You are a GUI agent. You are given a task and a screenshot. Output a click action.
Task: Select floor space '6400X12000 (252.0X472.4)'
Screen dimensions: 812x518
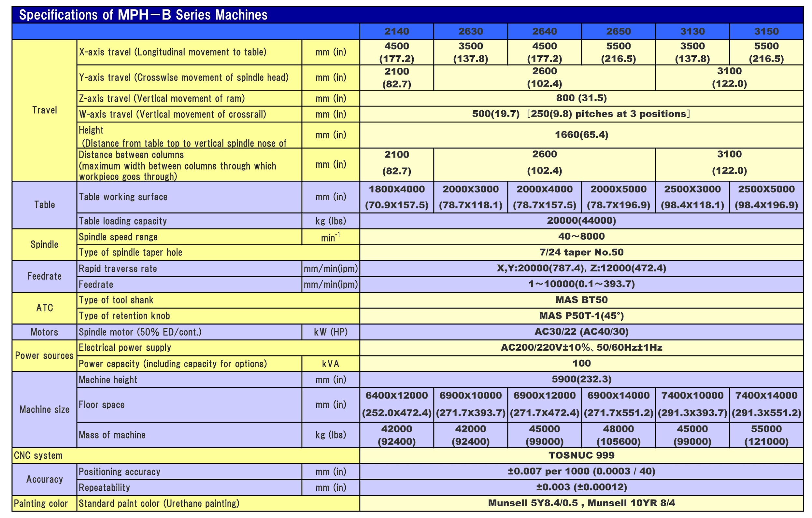point(397,404)
